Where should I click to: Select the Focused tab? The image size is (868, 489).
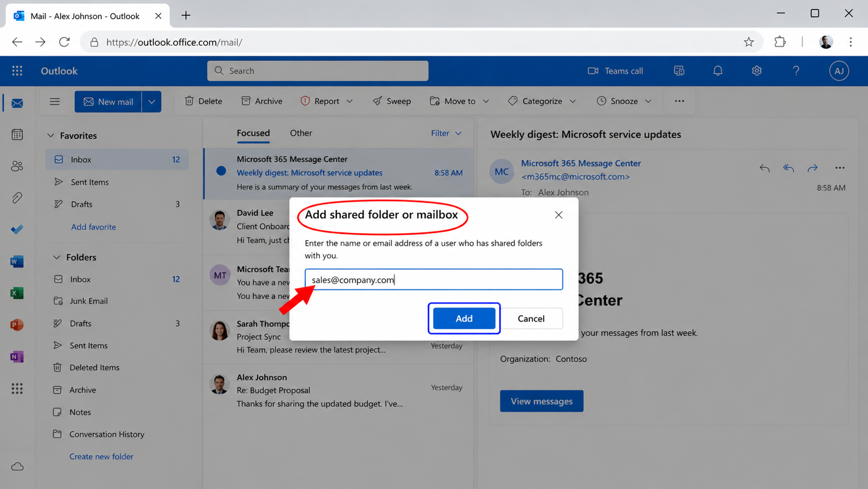(x=253, y=133)
